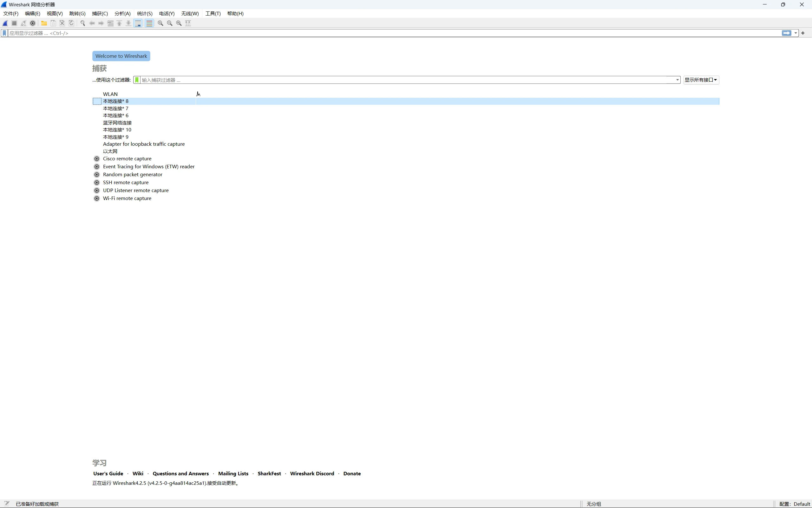Open the 无线(W) menu
The width and height of the screenshot is (812, 508).
click(x=190, y=13)
